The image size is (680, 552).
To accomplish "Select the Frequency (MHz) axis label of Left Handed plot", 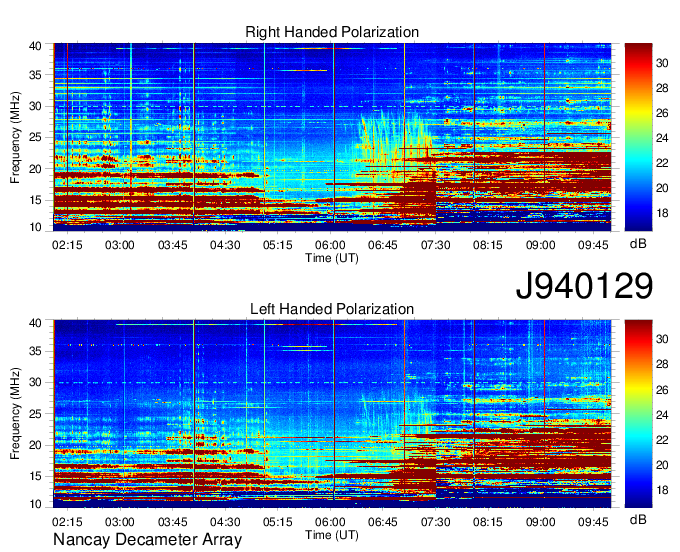I will click(15, 414).
